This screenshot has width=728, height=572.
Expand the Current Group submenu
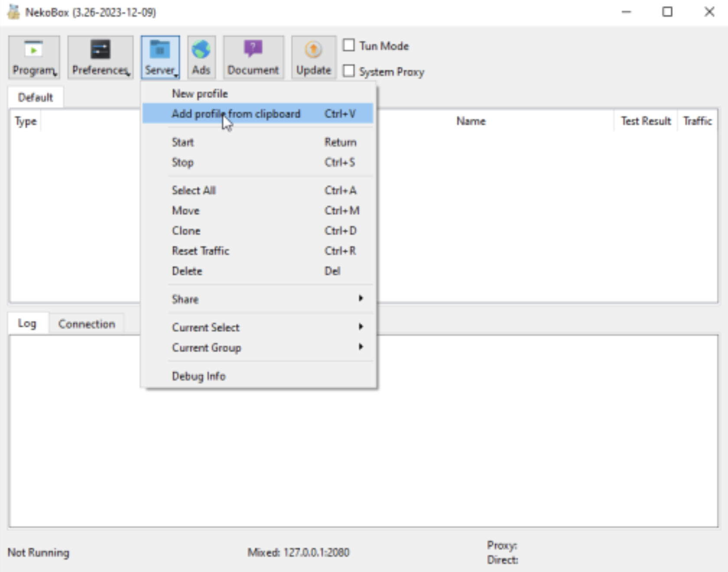258,348
